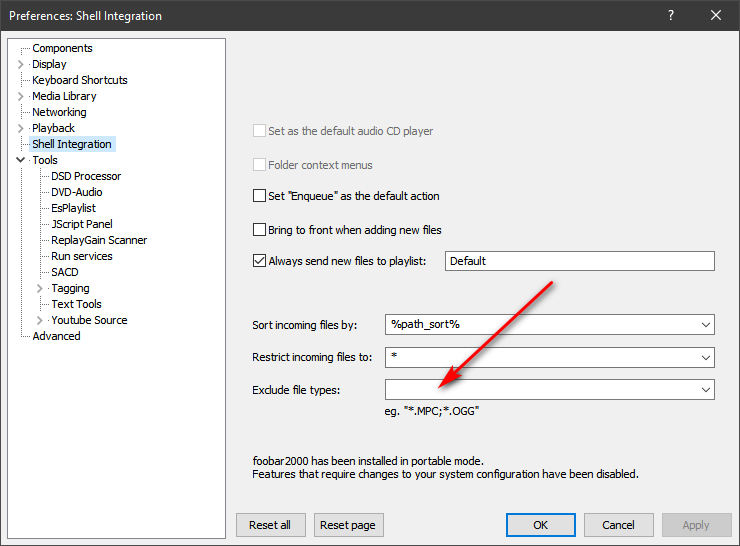
Task: Select Tagging in the tree
Action: tap(70, 288)
